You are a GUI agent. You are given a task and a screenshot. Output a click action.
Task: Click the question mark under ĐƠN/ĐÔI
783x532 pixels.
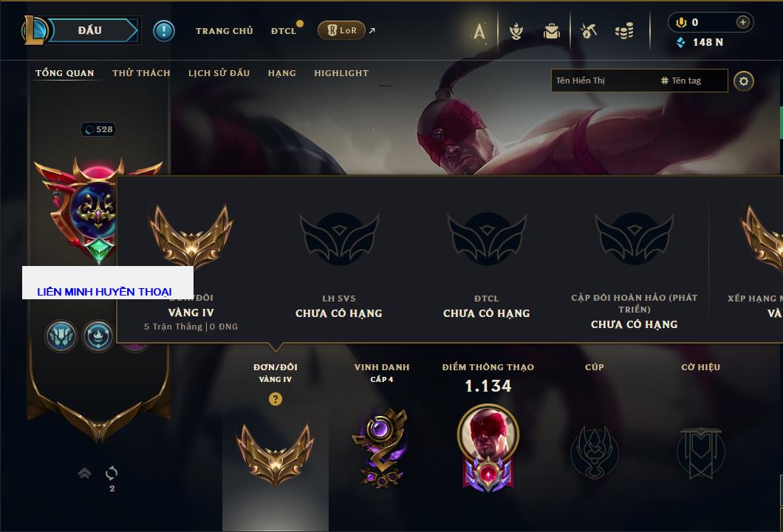pyautogui.click(x=275, y=398)
